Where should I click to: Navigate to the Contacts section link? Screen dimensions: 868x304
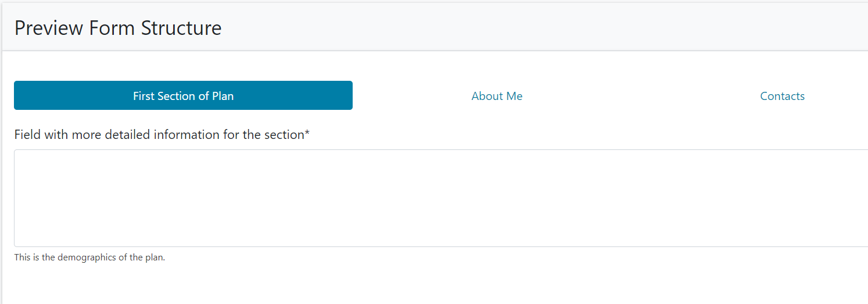coord(782,96)
